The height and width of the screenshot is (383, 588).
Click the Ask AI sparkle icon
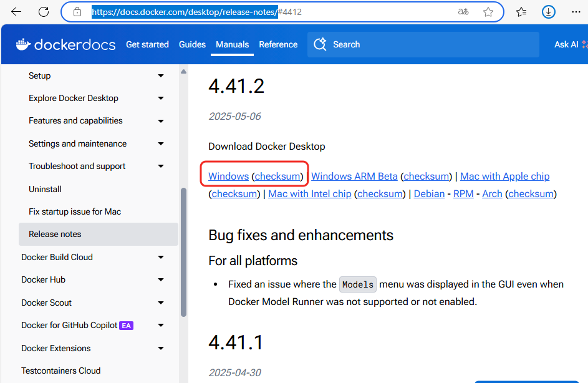tap(584, 44)
